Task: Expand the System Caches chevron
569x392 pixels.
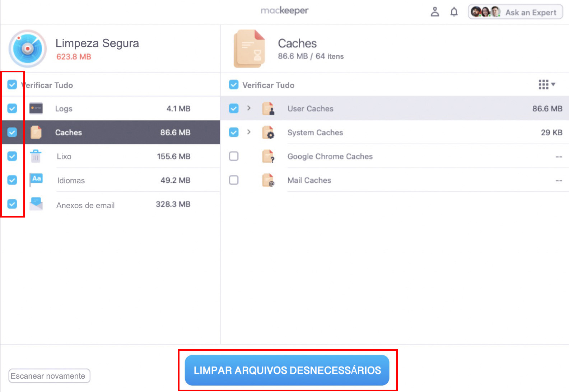Action: point(249,132)
